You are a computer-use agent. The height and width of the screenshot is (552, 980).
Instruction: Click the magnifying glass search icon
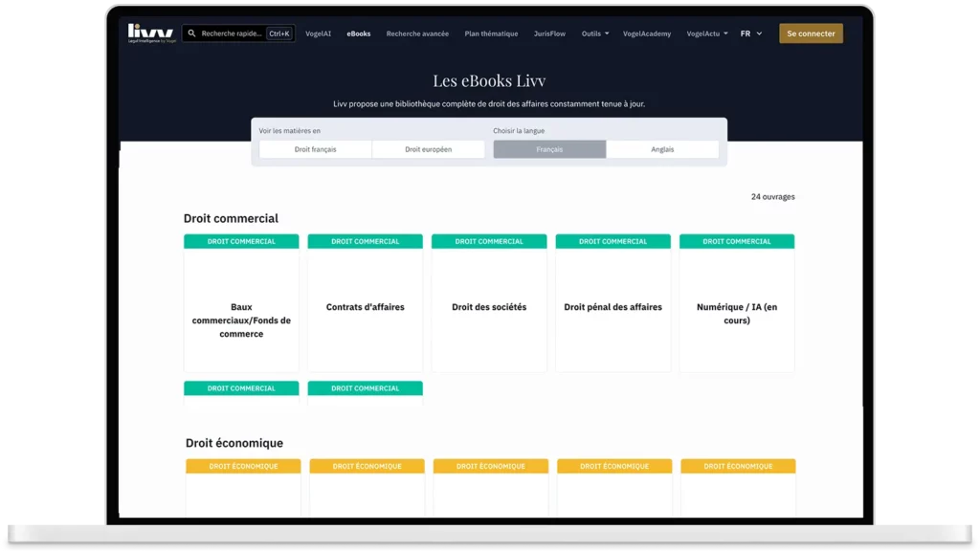coord(191,33)
